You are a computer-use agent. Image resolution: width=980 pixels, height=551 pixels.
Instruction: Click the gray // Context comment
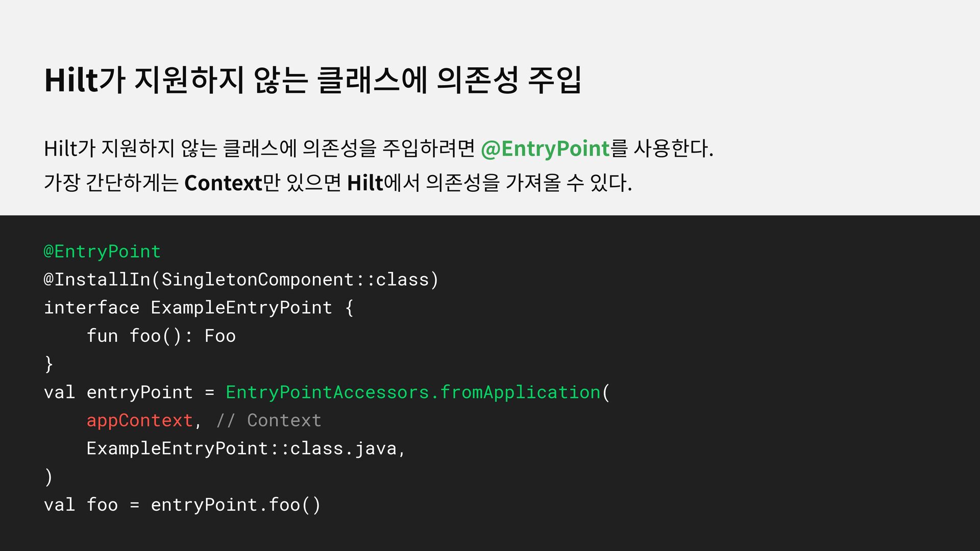(x=268, y=420)
